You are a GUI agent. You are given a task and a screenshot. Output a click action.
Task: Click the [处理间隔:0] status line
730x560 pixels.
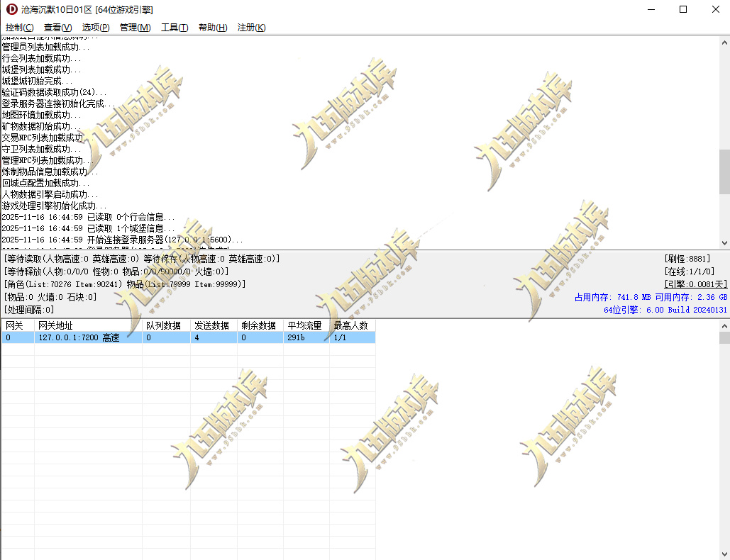29,310
